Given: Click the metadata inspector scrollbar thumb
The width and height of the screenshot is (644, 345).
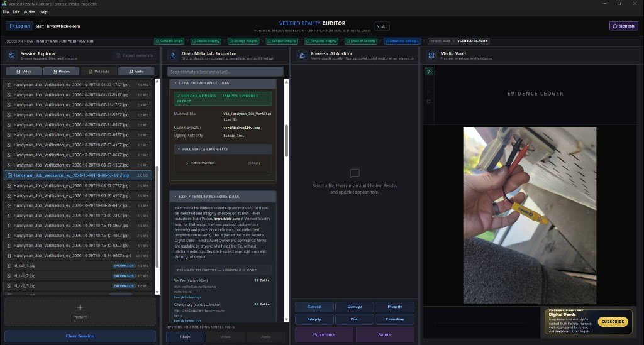Looking at the screenshot, I should click(x=286, y=141).
